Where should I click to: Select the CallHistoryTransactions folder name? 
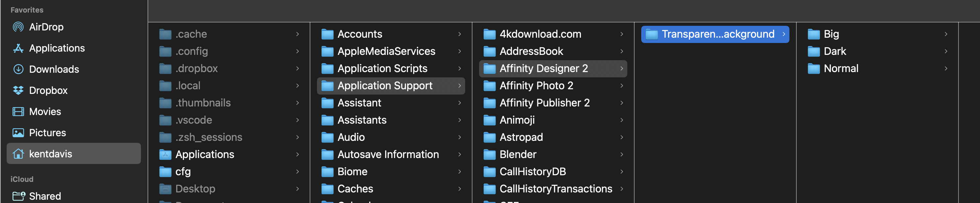(x=556, y=189)
